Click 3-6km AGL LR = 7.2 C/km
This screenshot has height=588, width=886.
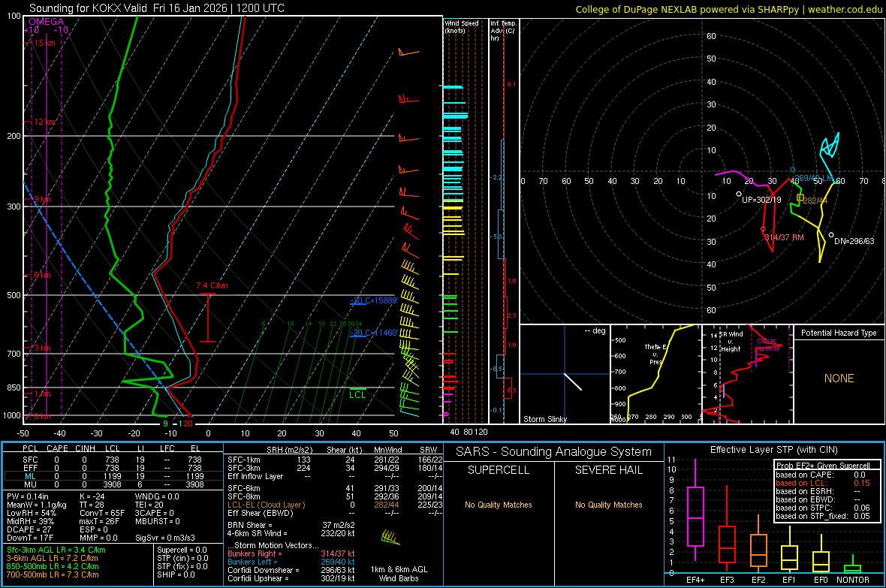[53, 558]
